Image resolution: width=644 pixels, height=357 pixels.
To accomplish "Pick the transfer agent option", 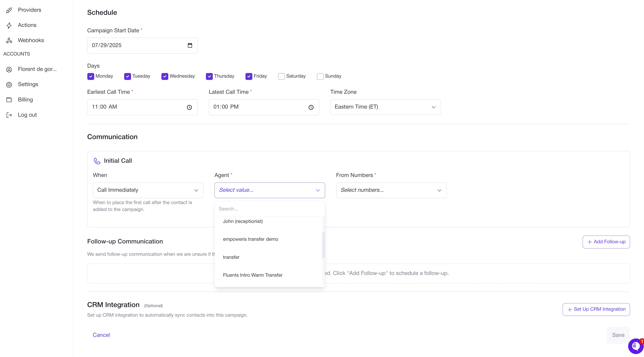I will (268, 257).
